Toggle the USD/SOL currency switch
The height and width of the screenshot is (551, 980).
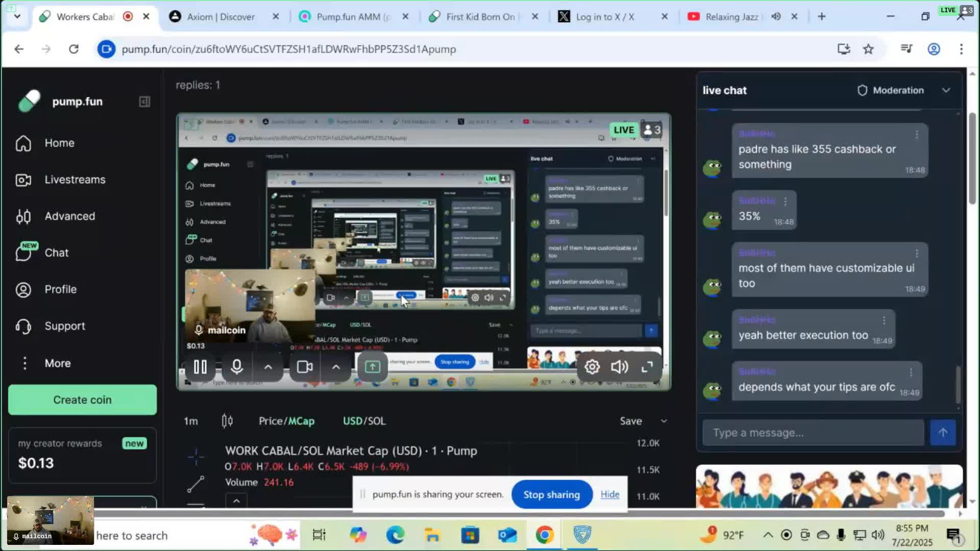(x=364, y=421)
